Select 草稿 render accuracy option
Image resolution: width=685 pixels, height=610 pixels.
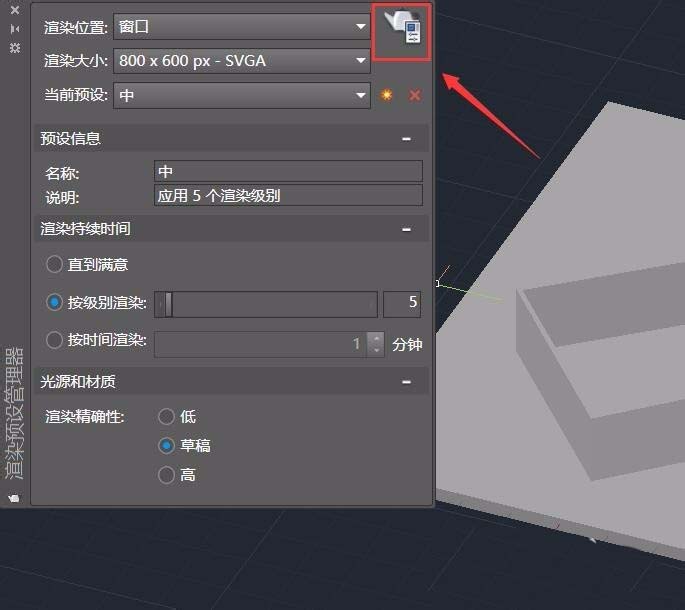(x=166, y=446)
